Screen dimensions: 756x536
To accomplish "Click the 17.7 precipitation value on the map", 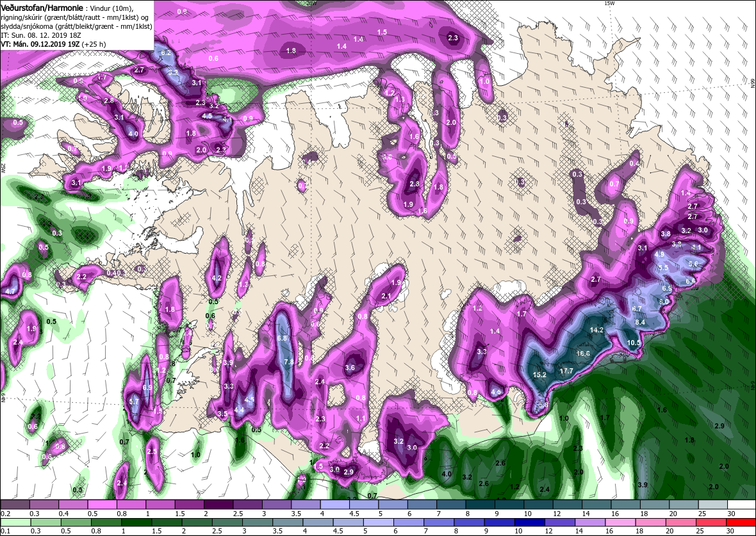I will 566,371.
